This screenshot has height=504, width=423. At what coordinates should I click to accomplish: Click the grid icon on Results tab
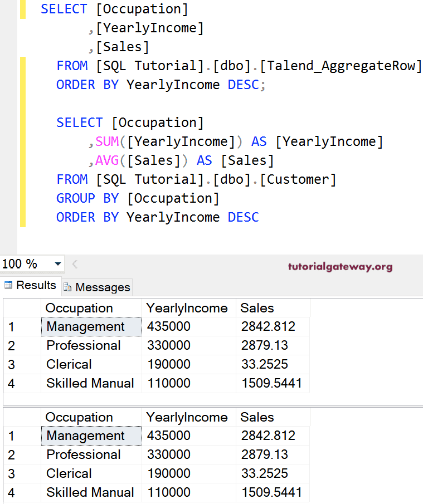[8, 285]
